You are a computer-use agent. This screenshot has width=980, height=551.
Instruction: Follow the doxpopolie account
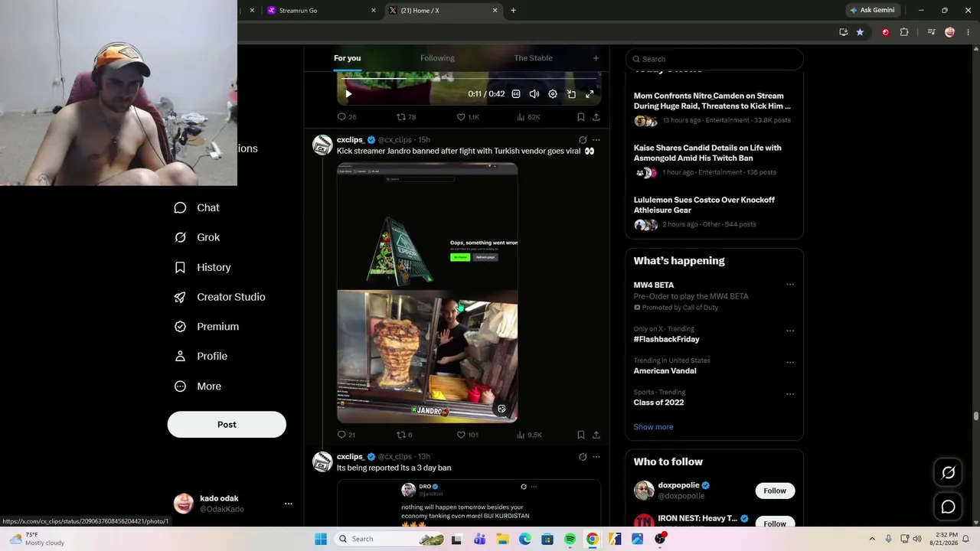[x=775, y=491]
